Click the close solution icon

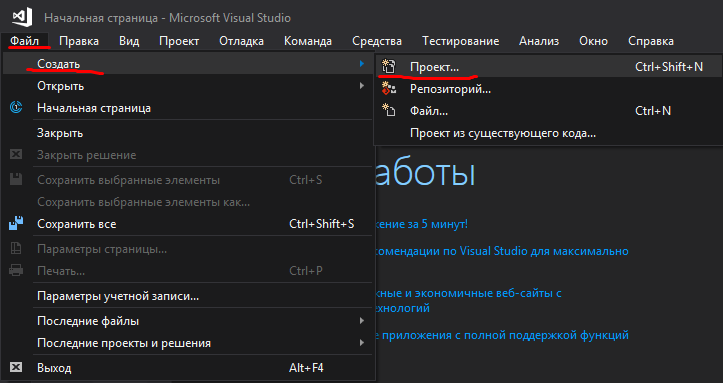(16, 154)
